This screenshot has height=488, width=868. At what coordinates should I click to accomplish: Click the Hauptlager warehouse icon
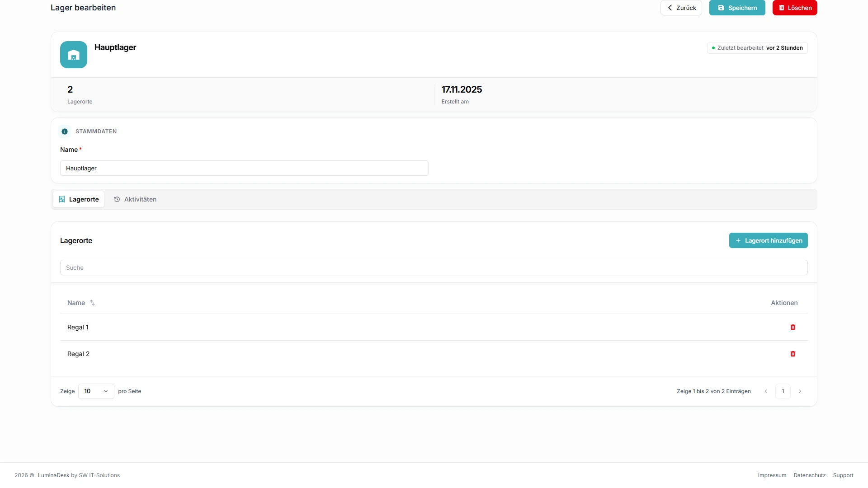point(74,55)
